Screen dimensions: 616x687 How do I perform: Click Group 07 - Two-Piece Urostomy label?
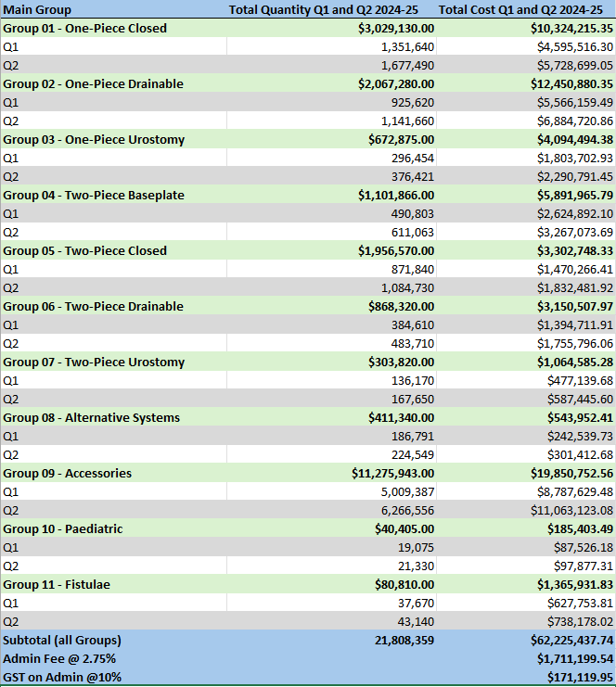94,362
